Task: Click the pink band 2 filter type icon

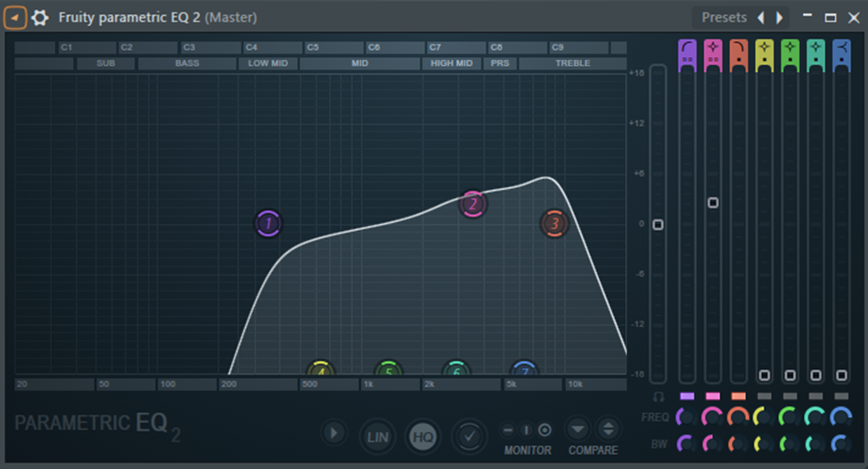Action: [713, 52]
